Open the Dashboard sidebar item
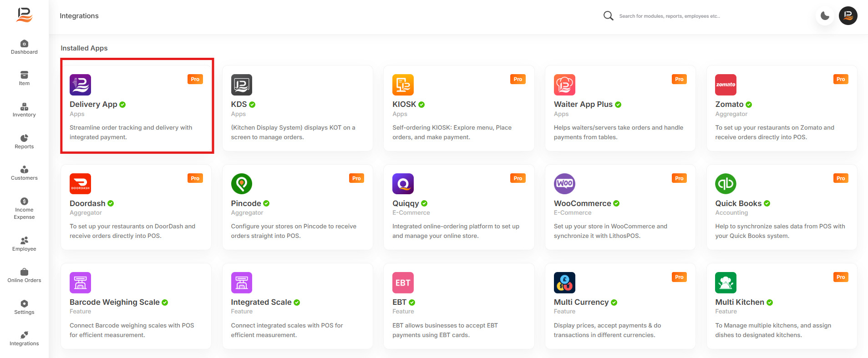The image size is (868, 358). click(24, 47)
